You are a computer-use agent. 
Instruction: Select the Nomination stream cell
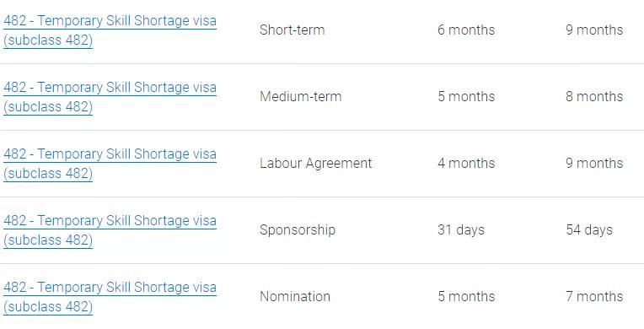pos(295,296)
